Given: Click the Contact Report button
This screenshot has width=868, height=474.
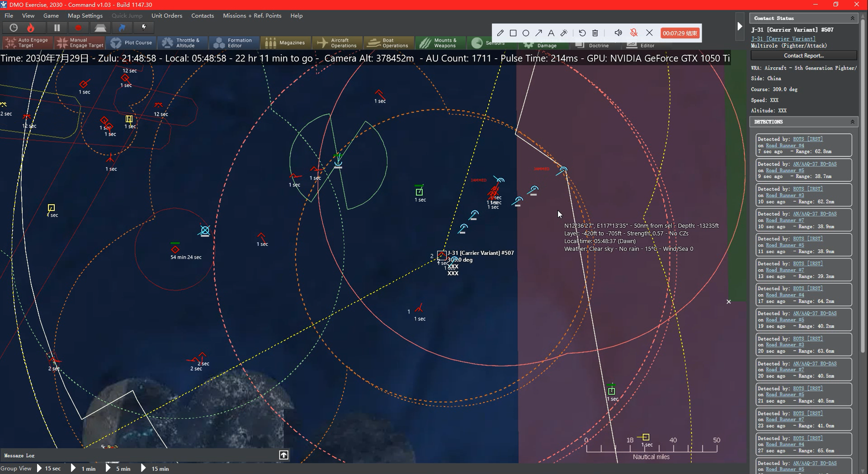Looking at the screenshot, I should coord(803,55).
